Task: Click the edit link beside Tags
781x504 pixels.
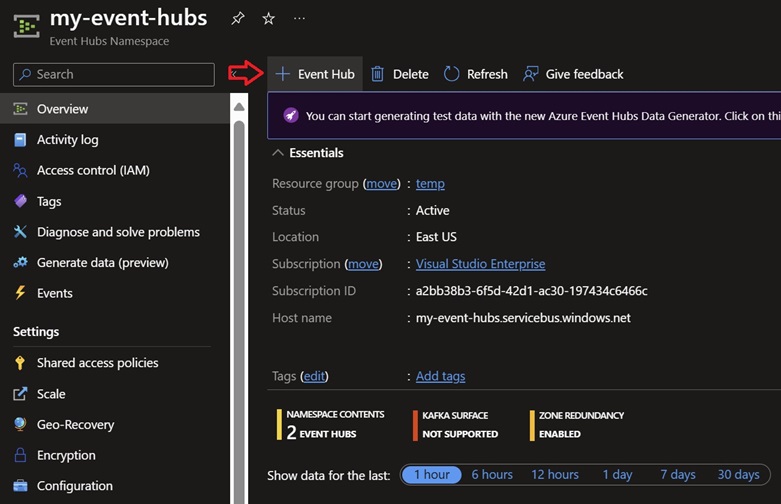Action: 314,376
